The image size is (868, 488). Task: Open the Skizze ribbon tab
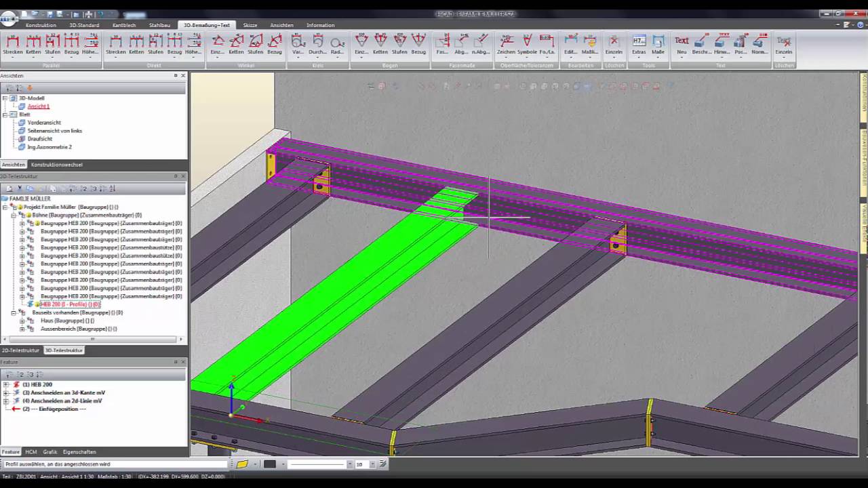click(x=250, y=25)
